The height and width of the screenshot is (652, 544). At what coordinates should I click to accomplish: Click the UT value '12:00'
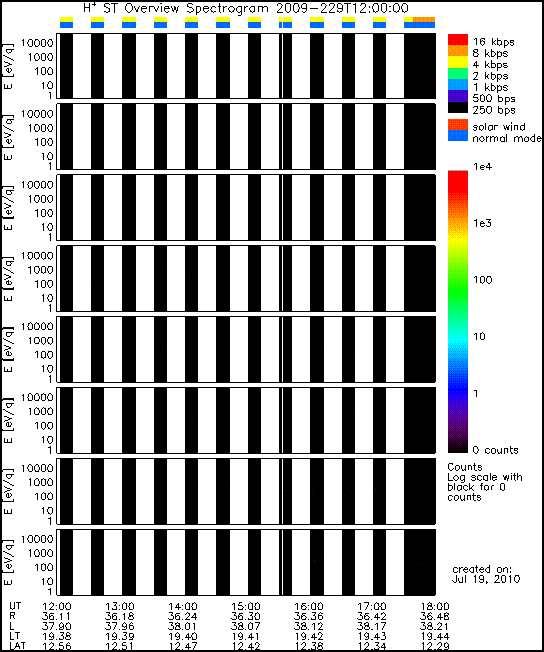coord(57,607)
